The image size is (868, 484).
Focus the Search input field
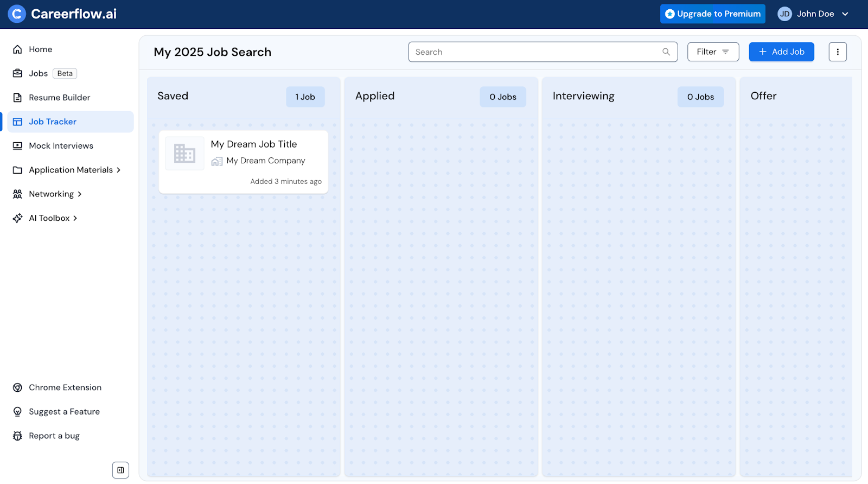point(534,52)
